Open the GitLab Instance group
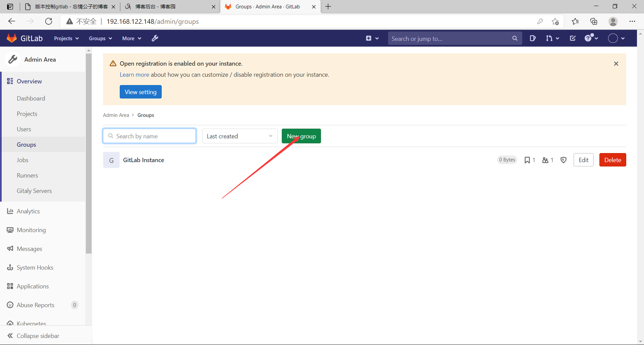644x345 pixels. (x=144, y=160)
